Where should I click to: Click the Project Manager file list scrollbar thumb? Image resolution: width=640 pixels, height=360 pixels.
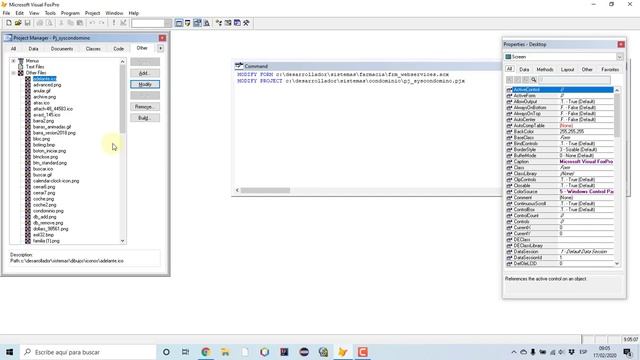122,99
